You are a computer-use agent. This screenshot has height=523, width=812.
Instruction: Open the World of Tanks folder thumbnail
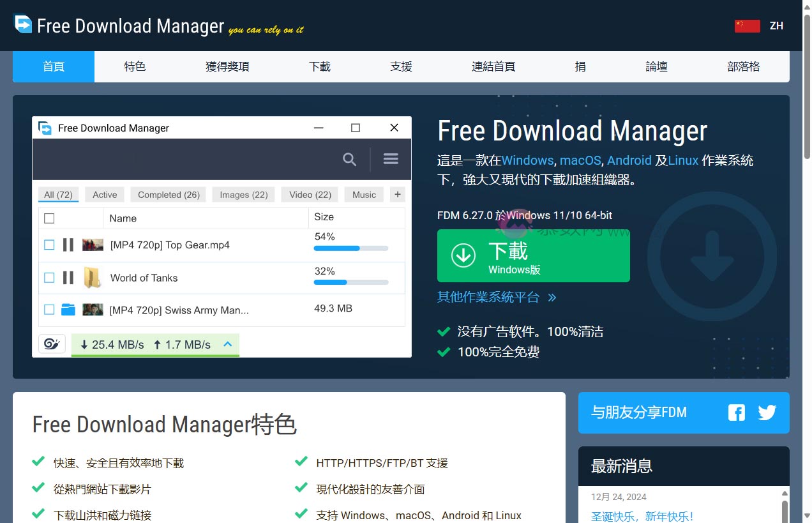point(93,278)
